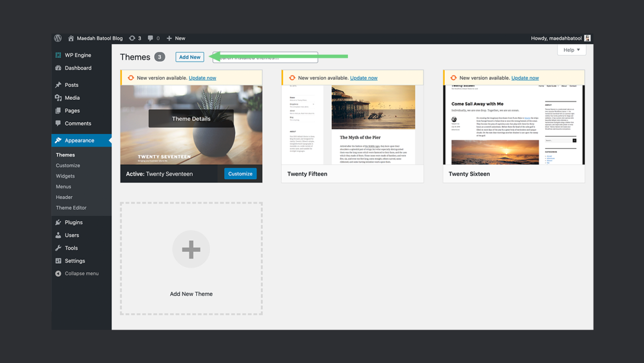Open the Header submenu item
Image resolution: width=644 pixels, height=363 pixels.
click(64, 197)
